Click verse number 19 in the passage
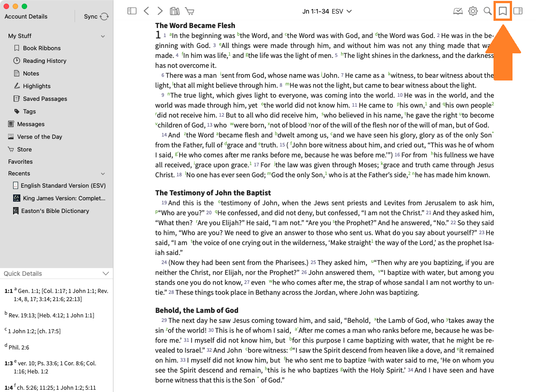The image size is (536, 392). pyautogui.click(x=164, y=203)
